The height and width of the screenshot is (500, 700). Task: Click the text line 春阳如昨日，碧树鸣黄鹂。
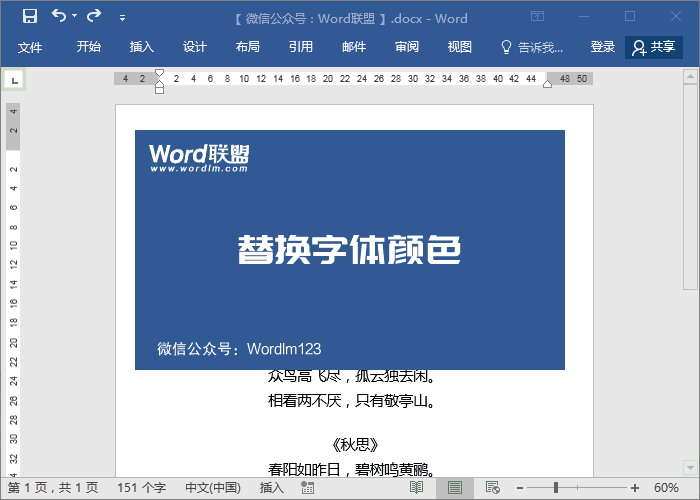pos(352,469)
